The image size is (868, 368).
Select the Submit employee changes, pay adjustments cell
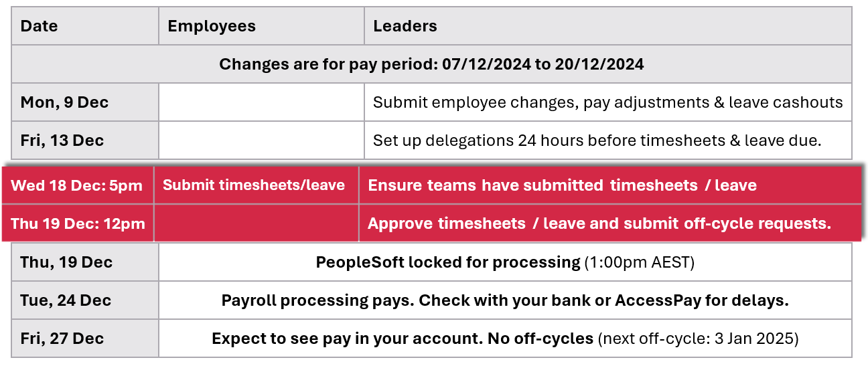607,102
